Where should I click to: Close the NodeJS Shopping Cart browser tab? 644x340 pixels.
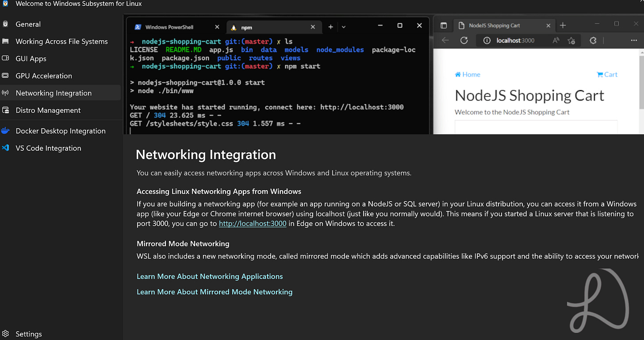(x=548, y=26)
